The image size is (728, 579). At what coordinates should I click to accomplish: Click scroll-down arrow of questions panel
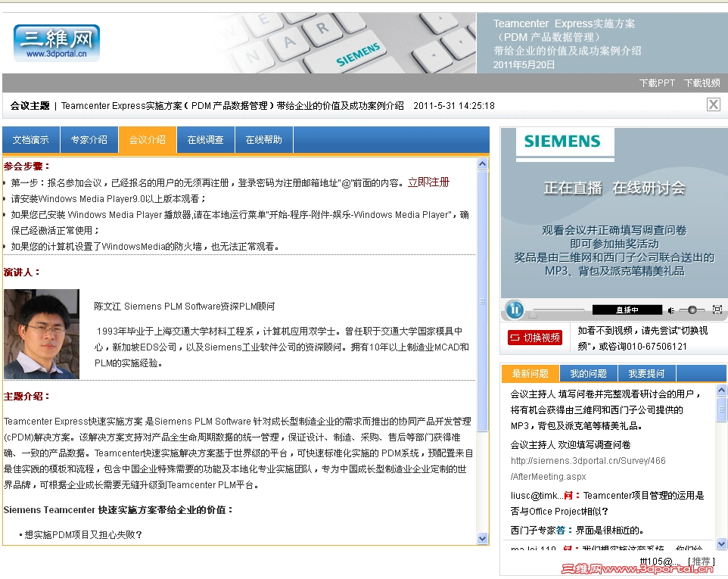click(x=721, y=543)
